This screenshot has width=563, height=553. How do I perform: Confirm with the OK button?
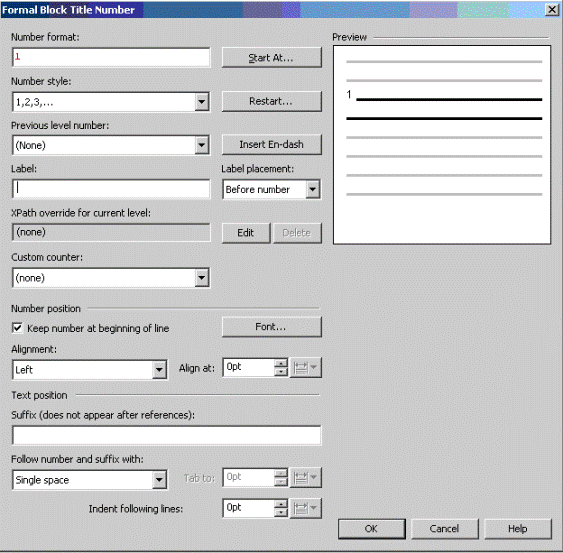pos(371,529)
